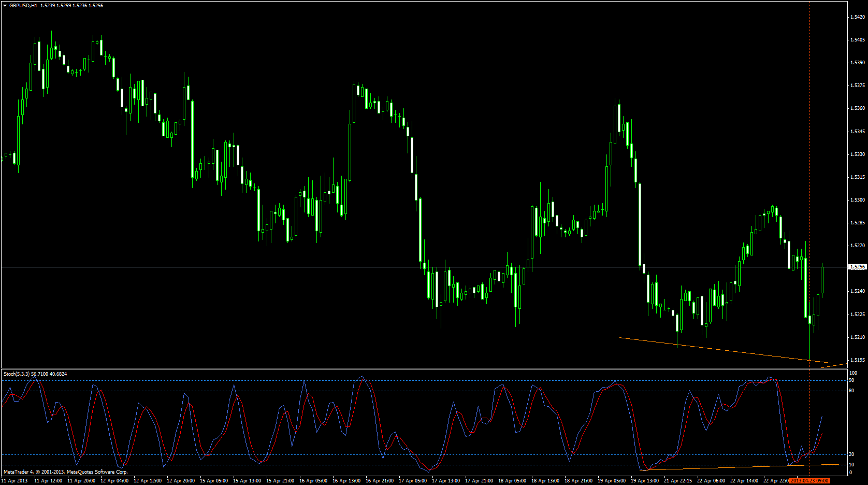Click time axis label 19 Apr 05:00
This screenshot has width=868, height=485.
pos(612,481)
